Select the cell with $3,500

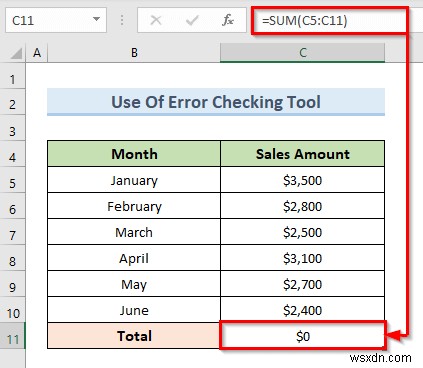click(x=303, y=180)
